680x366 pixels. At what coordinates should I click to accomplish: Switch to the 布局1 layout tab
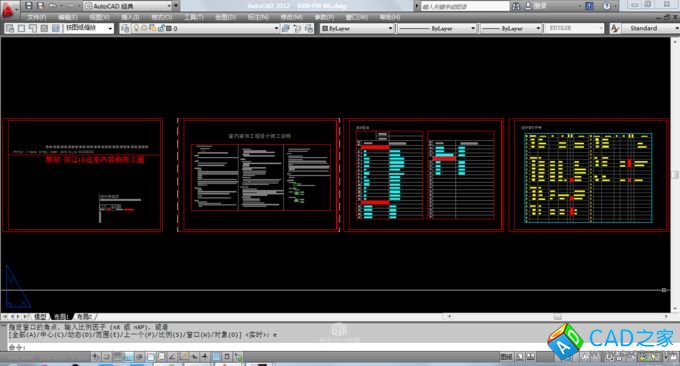click(61, 317)
